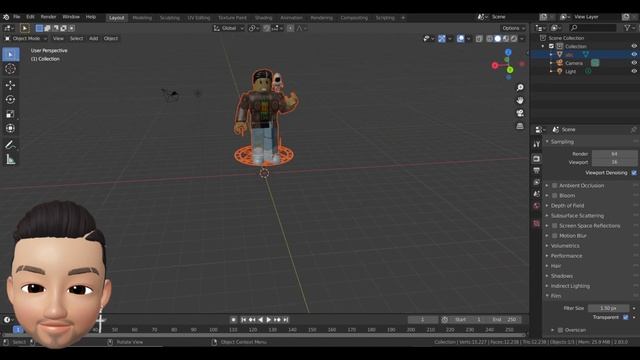640x360 pixels.
Task: Open the viewport Add menu
Action: click(x=93, y=38)
